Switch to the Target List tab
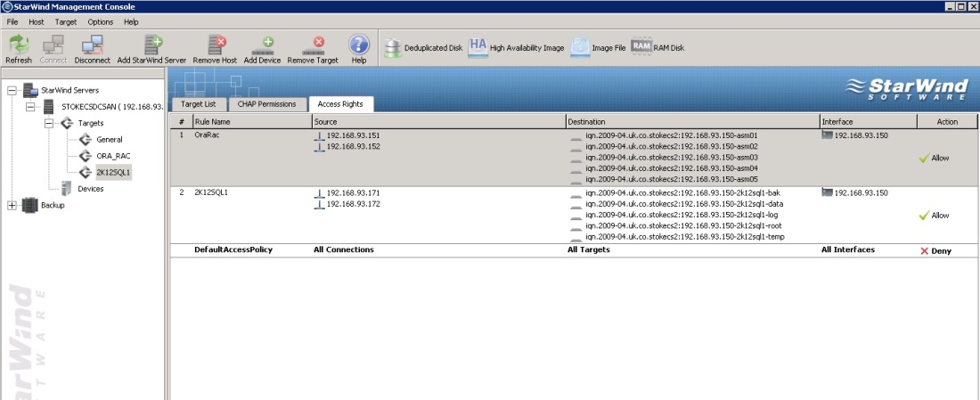This screenshot has height=400, width=980. click(198, 104)
